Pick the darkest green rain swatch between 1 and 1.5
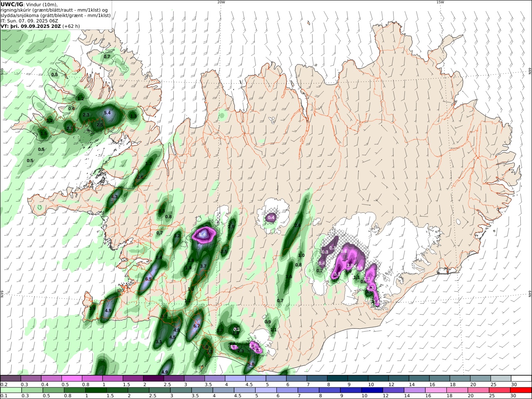 96,390
